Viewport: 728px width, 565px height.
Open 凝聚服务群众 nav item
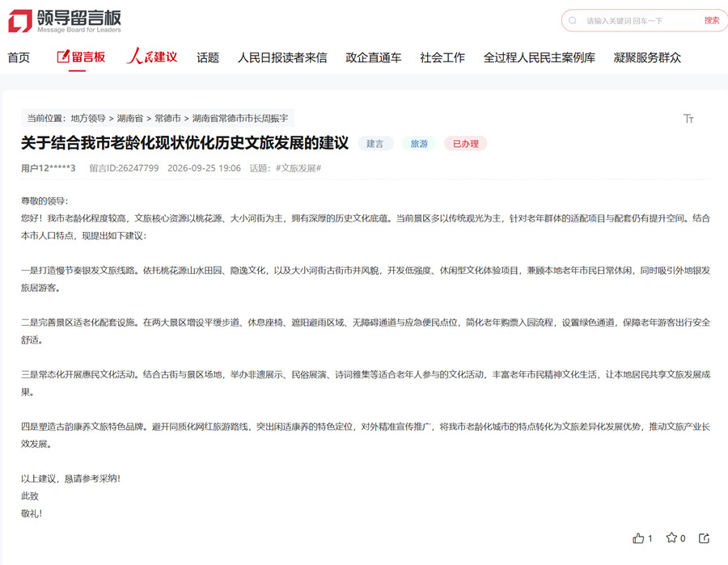(x=647, y=57)
